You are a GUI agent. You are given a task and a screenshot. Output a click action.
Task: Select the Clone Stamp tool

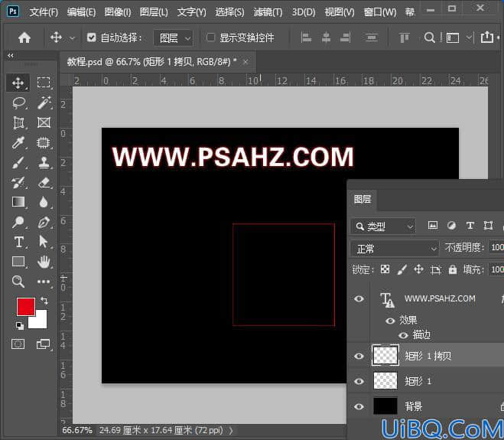(x=44, y=162)
